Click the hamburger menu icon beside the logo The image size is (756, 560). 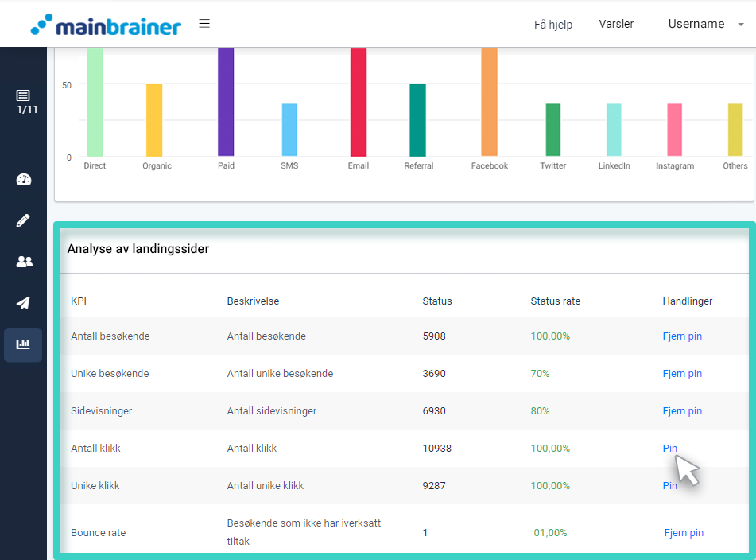[204, 23]
